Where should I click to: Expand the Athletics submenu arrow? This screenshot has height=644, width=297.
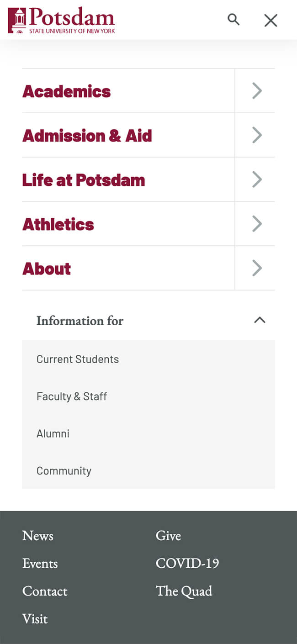pos(257,224)
